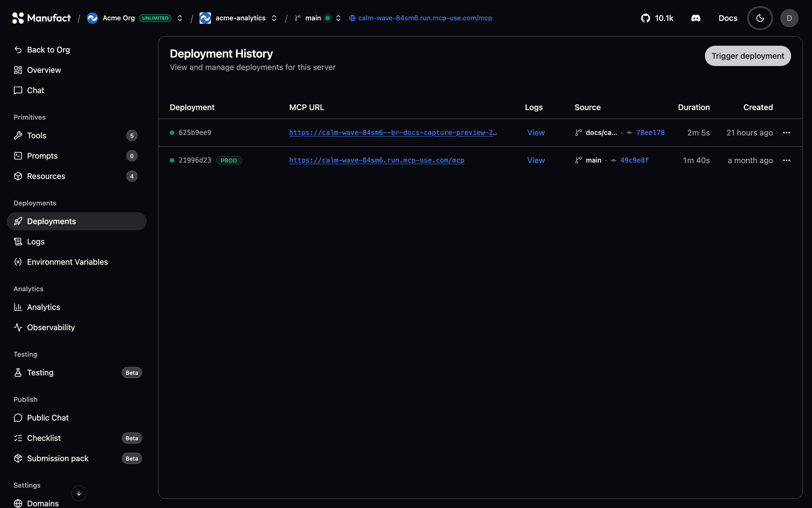Open Docs in the header
812x508 pixels.
click(x=728, y=18)
